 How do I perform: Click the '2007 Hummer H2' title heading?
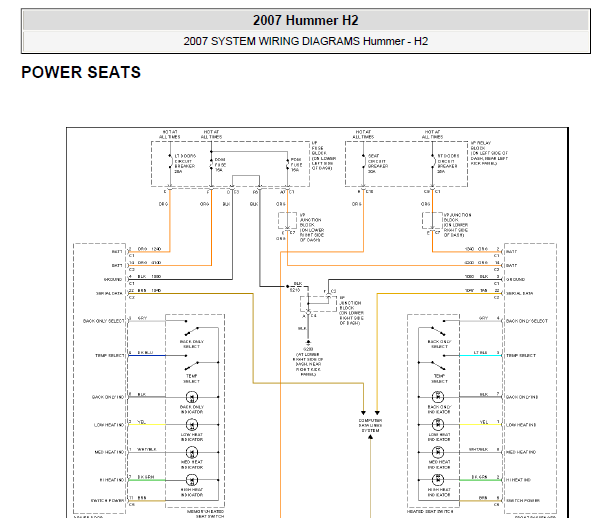click(x=305, y=20)
